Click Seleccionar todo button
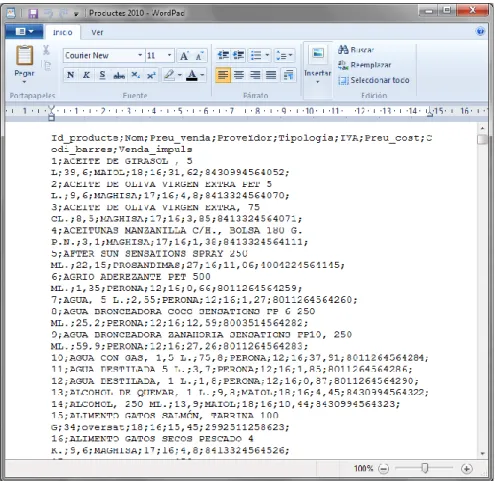The image size is (495, 481). (374, 80)
